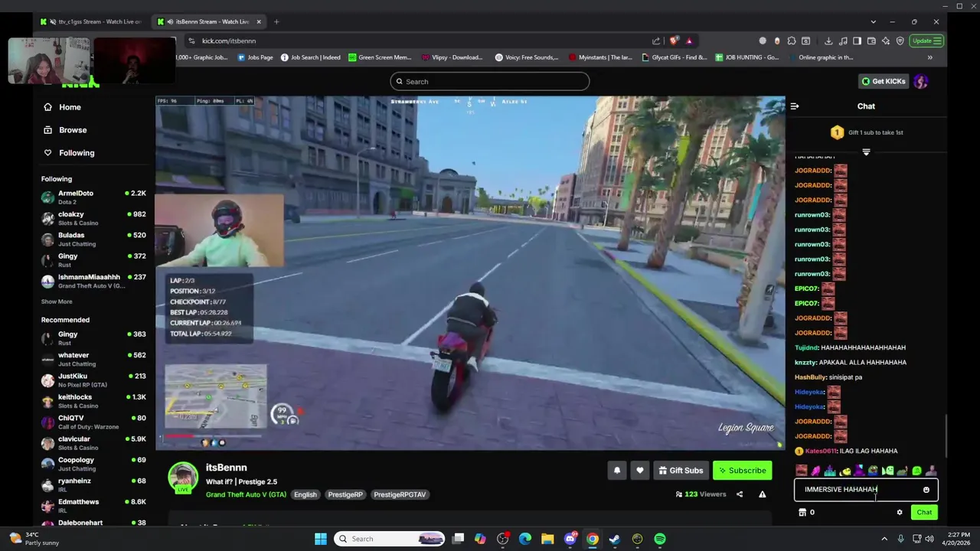The image size is (980, 551).
Task: Click the share page icon in the address bar
Action: coord(656,41)
